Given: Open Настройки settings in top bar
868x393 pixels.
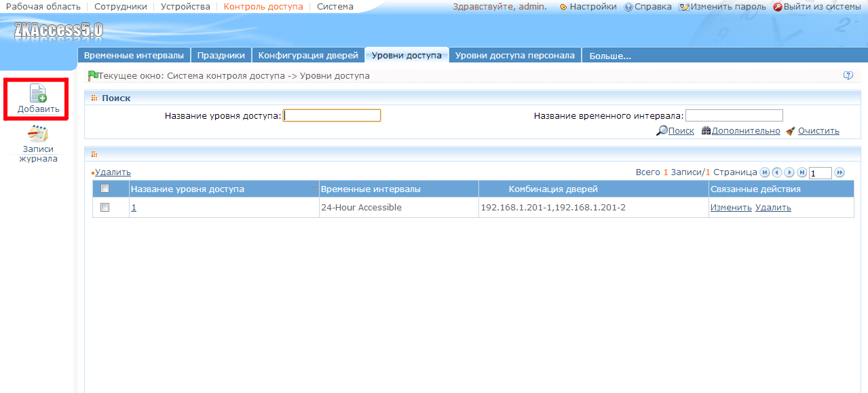Looking at the screenshot, I should pyautogui.click(x=588, y=7).
